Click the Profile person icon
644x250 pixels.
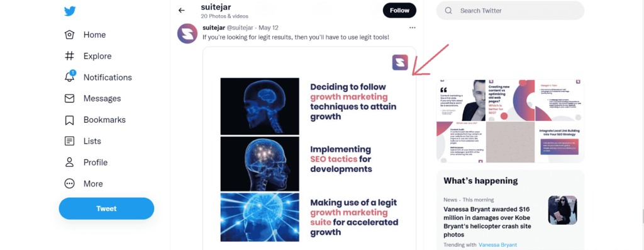coord(69,162)
